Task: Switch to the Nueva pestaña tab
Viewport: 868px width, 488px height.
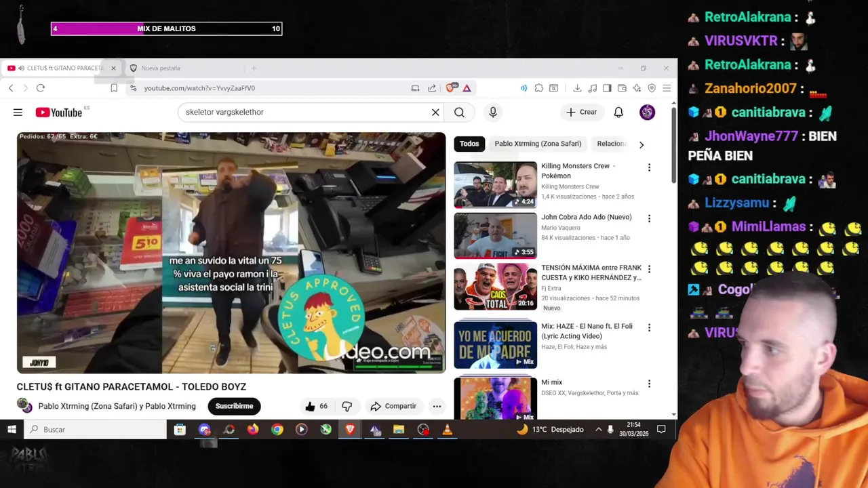Action: point(184,68)
